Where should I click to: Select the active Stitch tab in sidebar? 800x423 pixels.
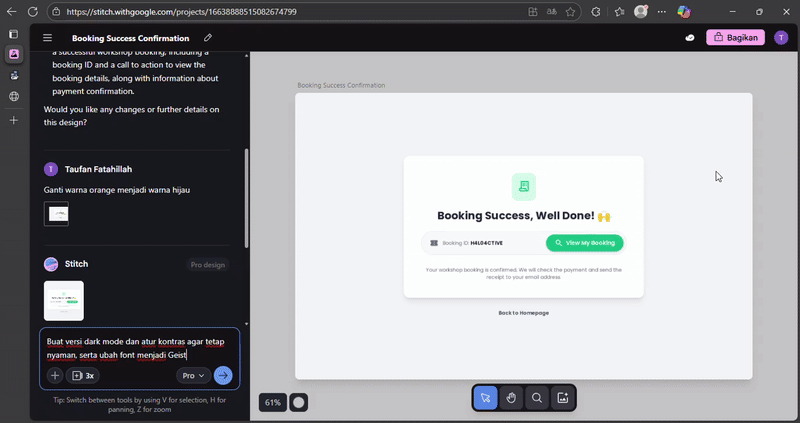[x=14, y=54]
